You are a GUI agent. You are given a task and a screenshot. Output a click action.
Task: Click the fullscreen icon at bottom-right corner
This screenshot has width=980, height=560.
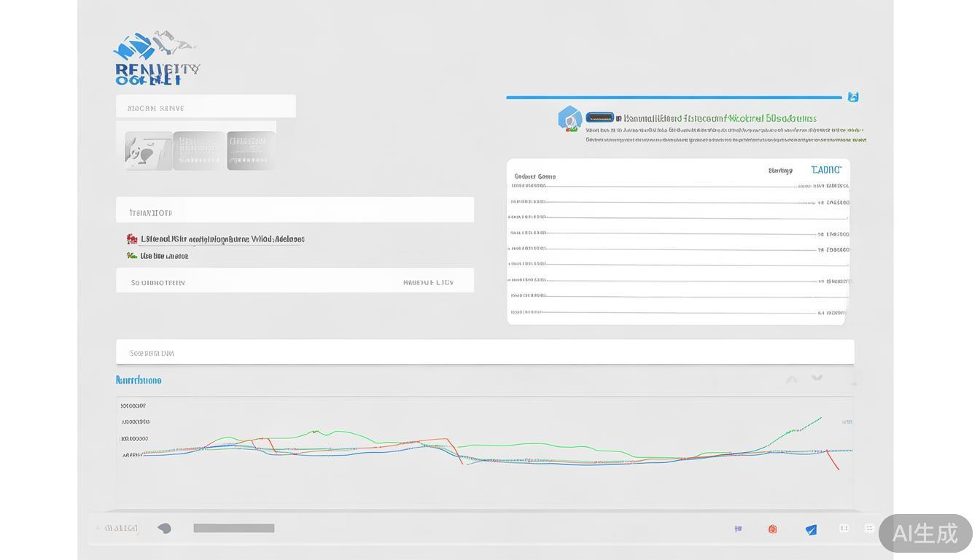pos(869,529)
